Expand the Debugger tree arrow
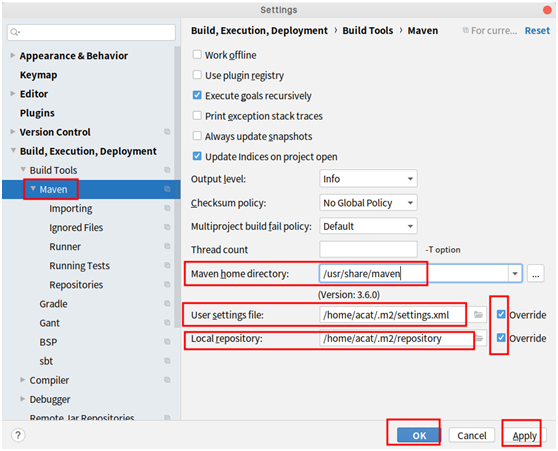This screenshot has width=558, height=451. [x=22, y=399]
